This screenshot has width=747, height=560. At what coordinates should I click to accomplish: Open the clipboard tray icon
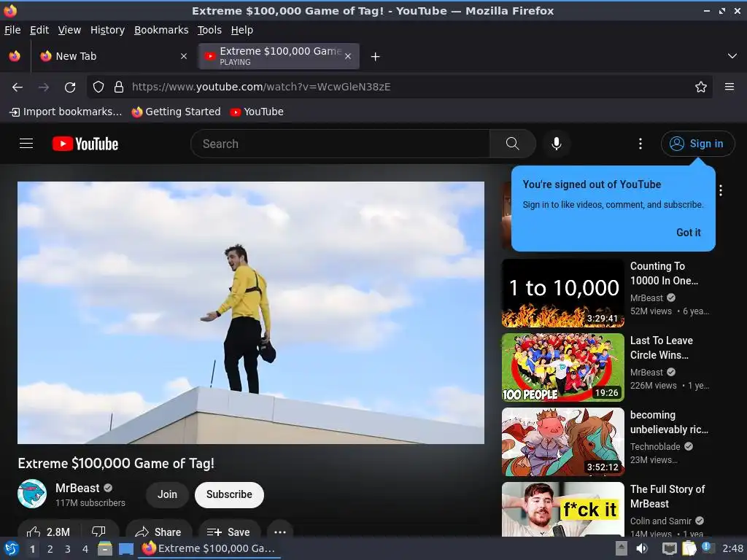689,548
